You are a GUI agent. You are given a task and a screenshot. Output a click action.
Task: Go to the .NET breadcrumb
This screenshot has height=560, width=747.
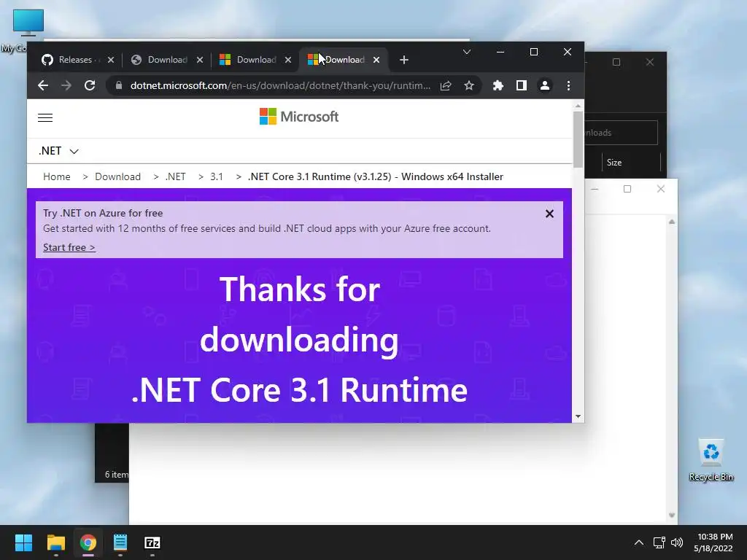(x=175, y=176)
